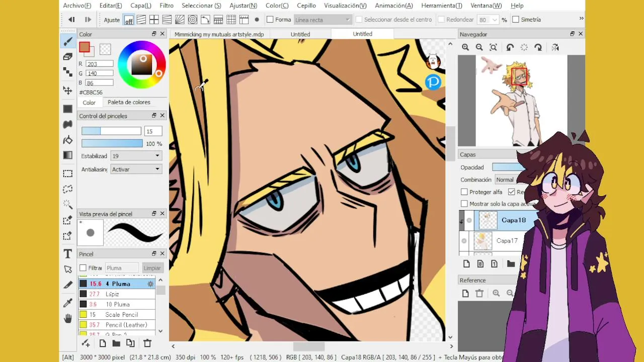This screenshot has width=644, height=362.
Task: Select the Lápiz brush
Action: click(x=117, y=294)
